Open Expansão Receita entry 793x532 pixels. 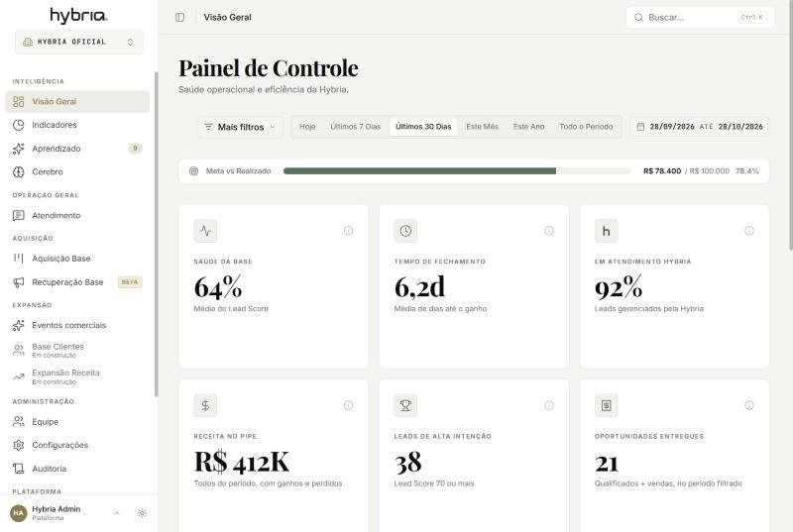(x=77, y=376)
